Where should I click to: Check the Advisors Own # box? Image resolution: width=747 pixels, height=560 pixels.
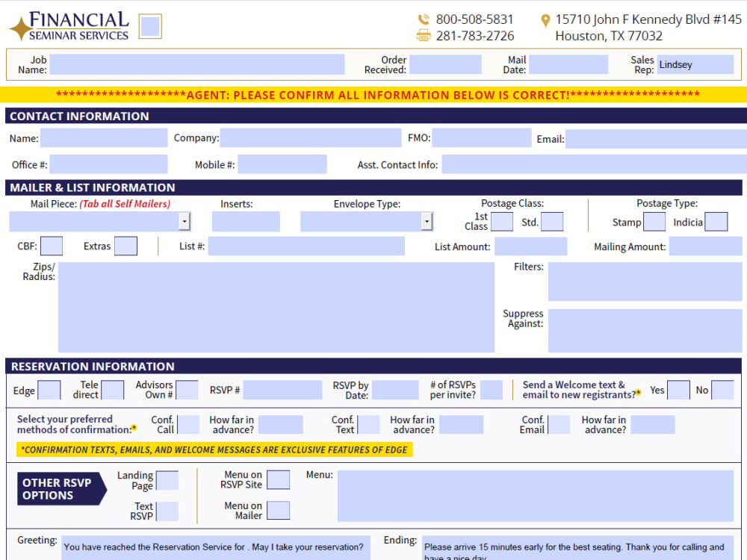[x=187, y=390]
